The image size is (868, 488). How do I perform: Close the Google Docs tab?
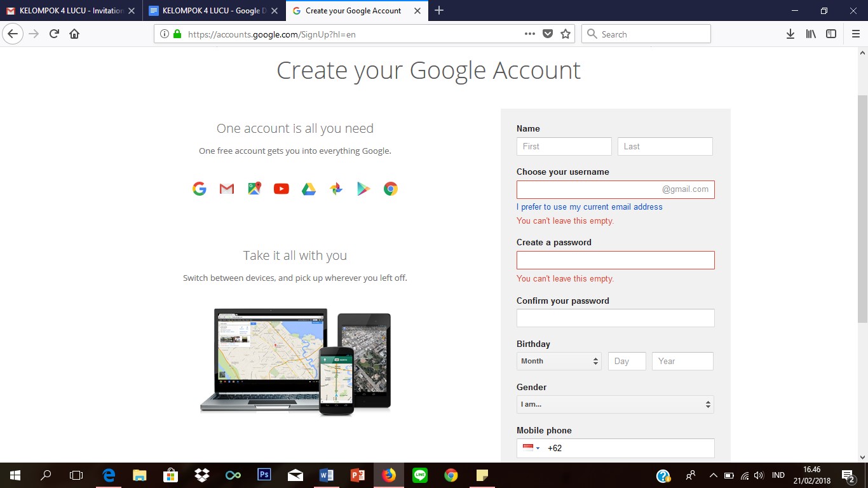274,11
